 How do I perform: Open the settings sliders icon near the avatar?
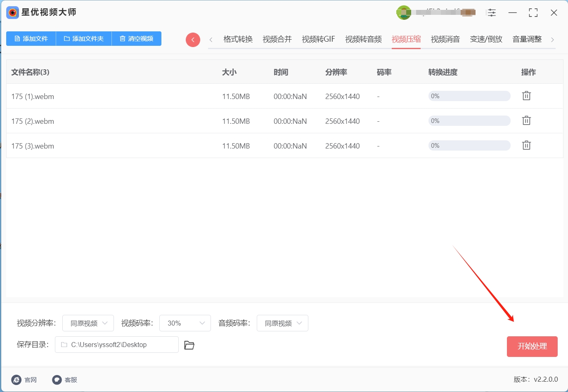click(x=492, y=12)
